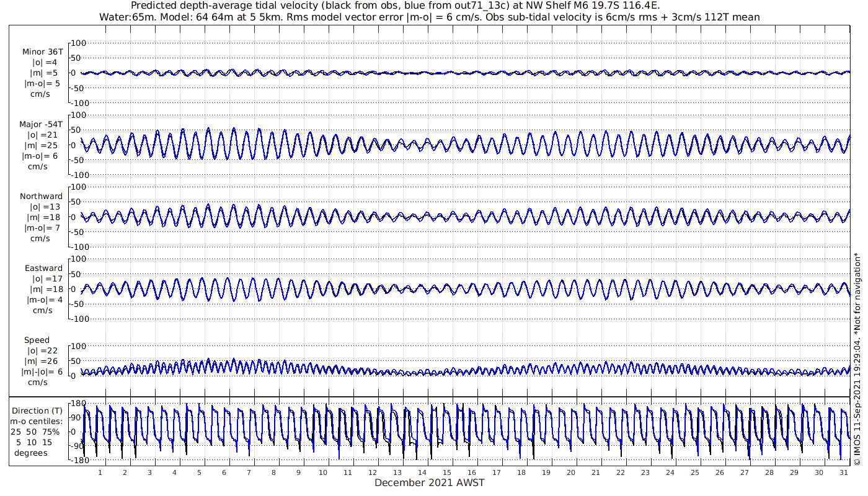Click '|m|-|o|= 6' in the Speed panel
Image resolution: width=868 pixels, height=496 pixels.
coord(41,372)
